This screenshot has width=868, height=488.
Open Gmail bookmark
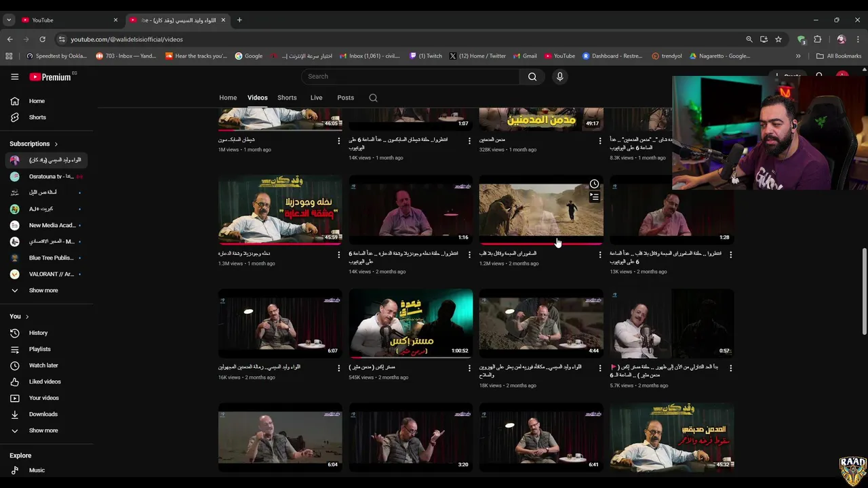tap(525, 56)
